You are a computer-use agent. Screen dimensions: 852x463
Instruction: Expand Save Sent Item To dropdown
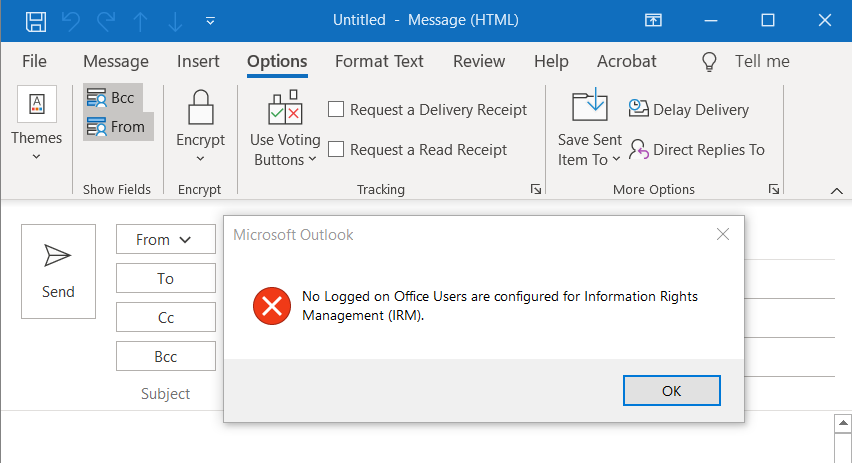coord(616,159)
